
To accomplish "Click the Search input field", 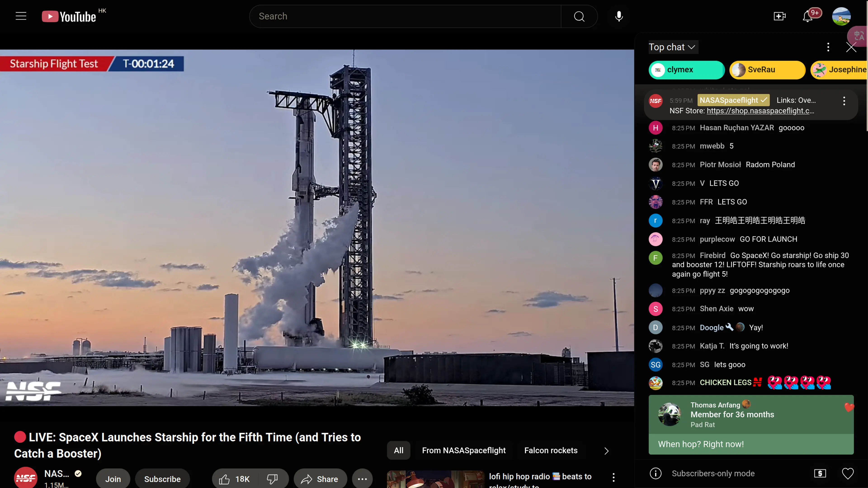I will click(405, 16).
